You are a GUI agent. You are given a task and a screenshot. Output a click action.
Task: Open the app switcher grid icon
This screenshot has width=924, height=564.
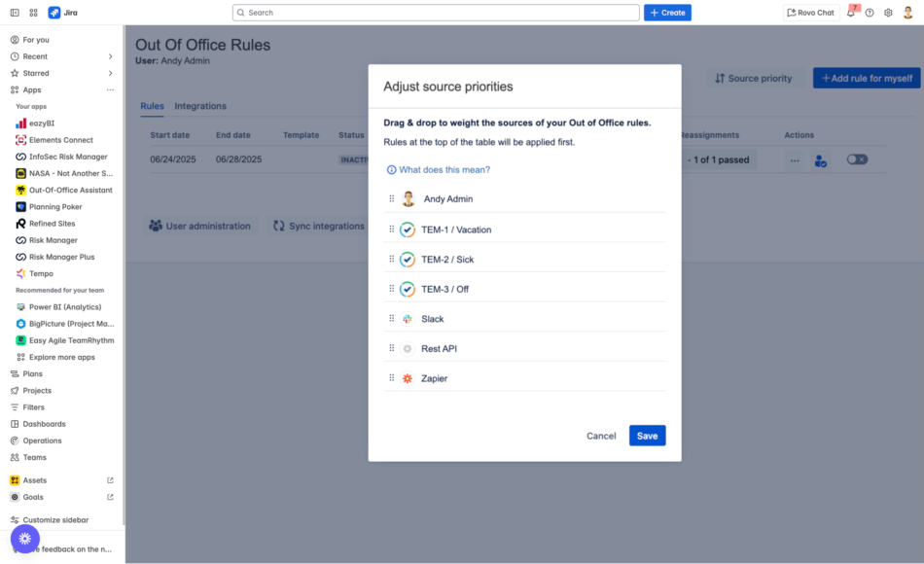[34, 13]
